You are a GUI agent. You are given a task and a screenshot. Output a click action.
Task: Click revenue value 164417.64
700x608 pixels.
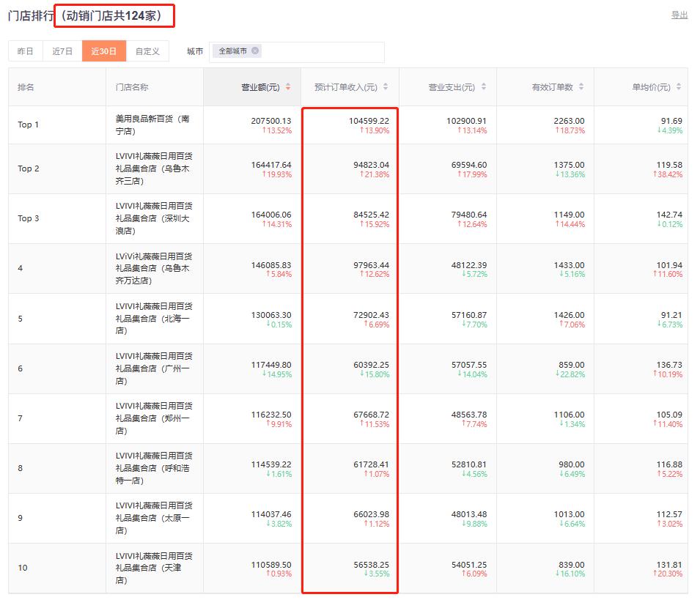coord(271,165)
